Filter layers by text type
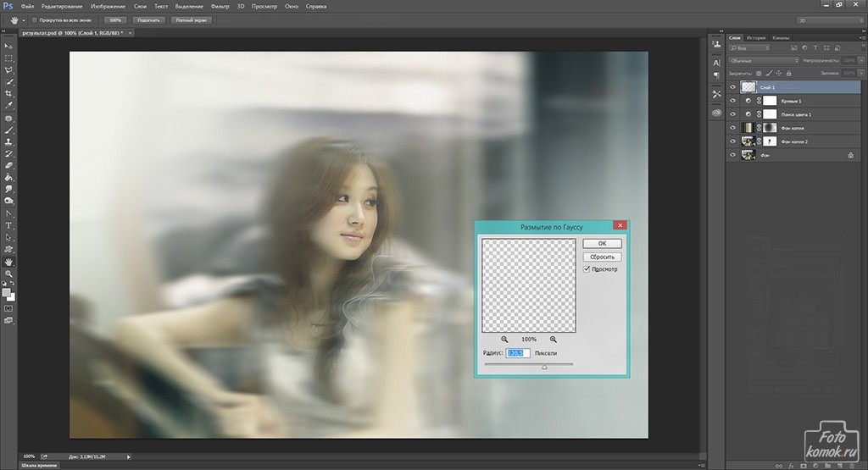Viewport: 868px width, 470px height. pos(815,48)
